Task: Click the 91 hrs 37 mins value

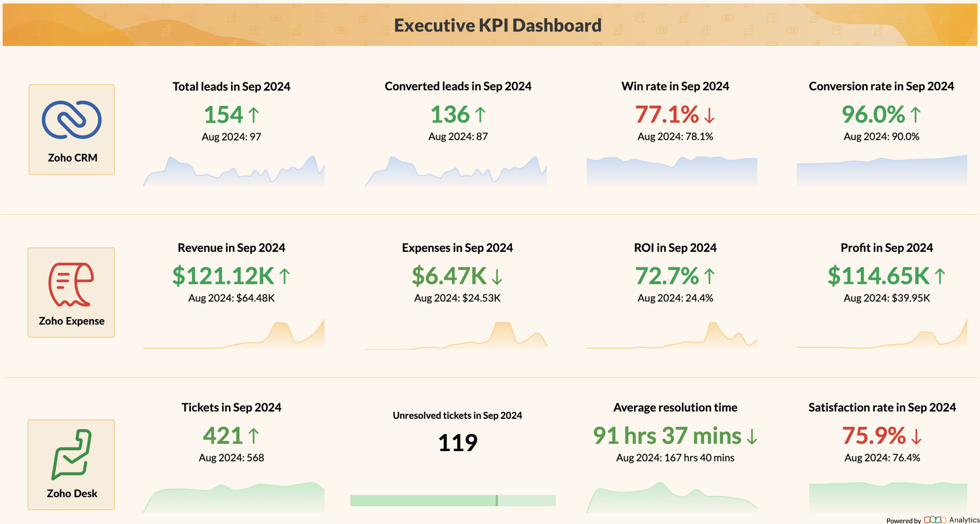Action: click(x=667, y=436)
